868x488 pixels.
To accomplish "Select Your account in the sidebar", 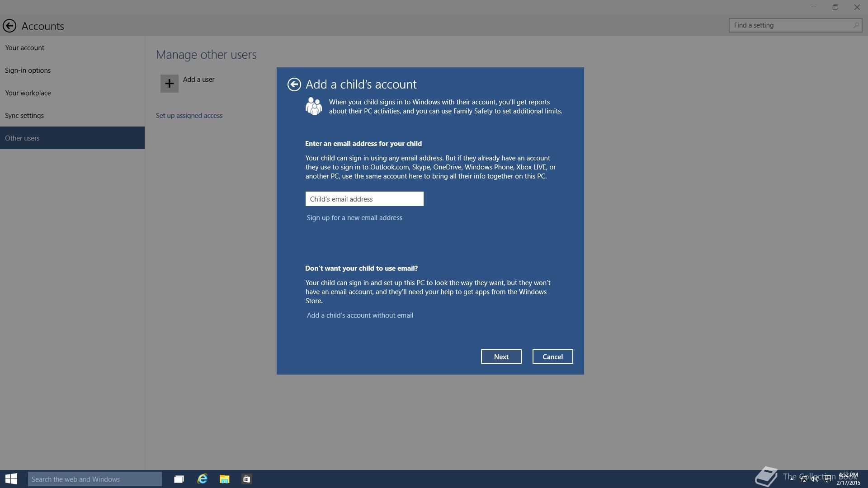I will tap(72, 47).
